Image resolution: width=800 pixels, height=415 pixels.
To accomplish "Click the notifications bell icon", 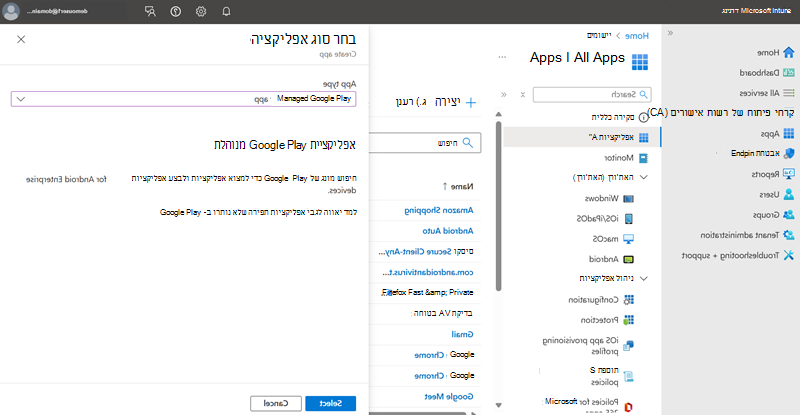I will coord(227,11).
